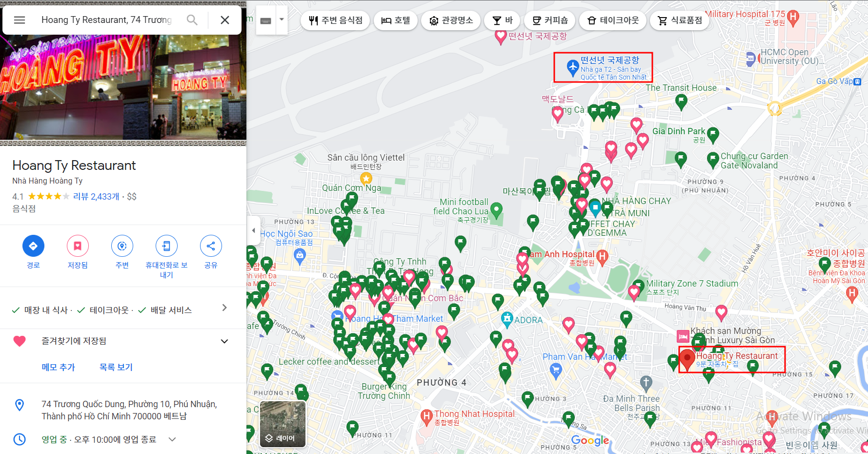The height and width of the screenshot is (454, 868).
Task: Open the input tools dropdown arrow
Action: coord(282,20)
